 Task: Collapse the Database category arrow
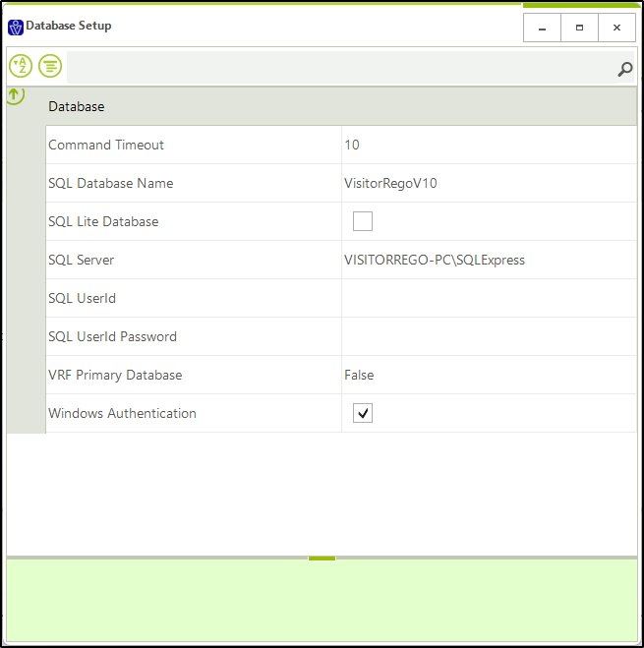(x=15, y=95)
